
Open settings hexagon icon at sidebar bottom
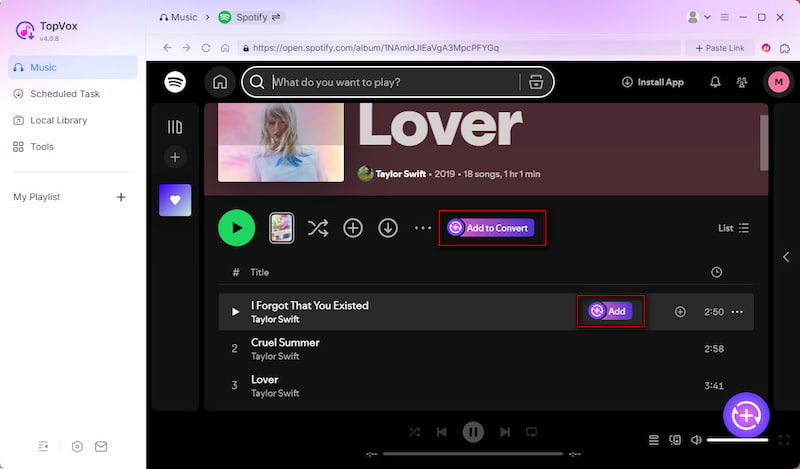click(77, 447)
